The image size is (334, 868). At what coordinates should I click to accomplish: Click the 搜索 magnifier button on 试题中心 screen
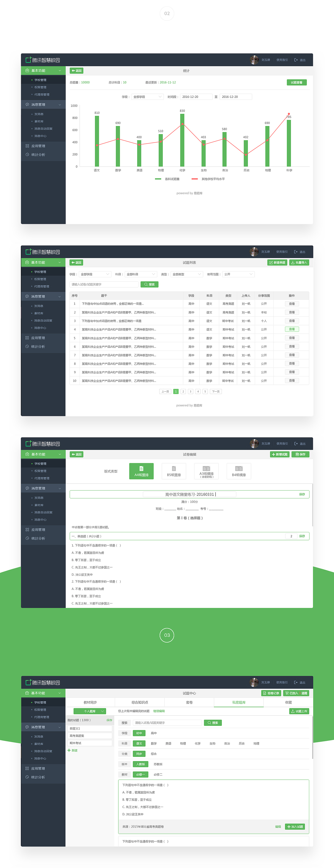point(213,723)
